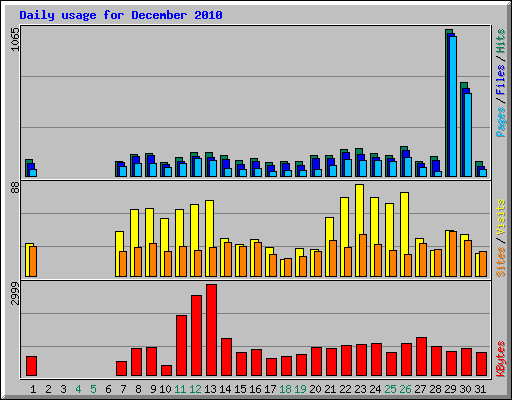Click the red 'KBytes' legend label
The width and height of the screenshot is (512, 400).
coord(501,359)
